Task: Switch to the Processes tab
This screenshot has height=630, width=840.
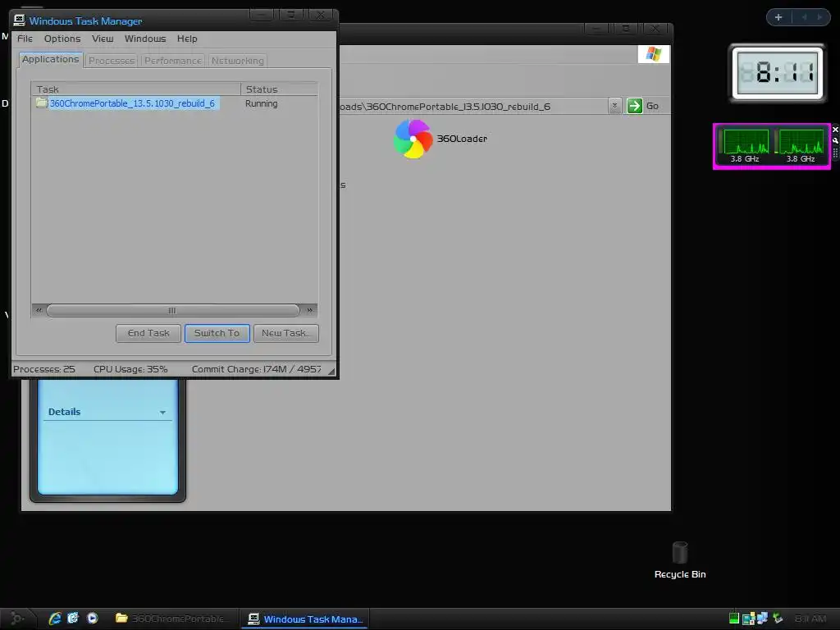Action: tap(112, 61)
